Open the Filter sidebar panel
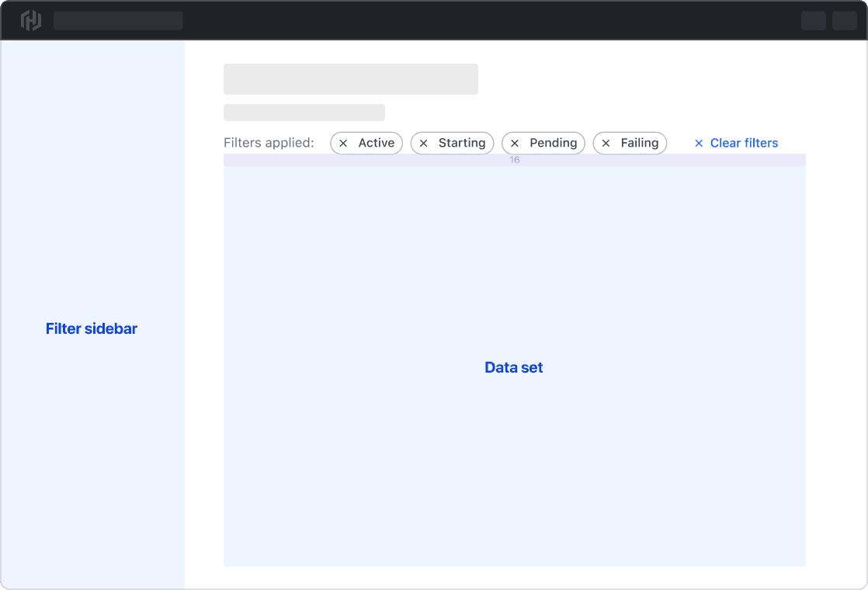This screenshot has height=590, width=868. 92,328
